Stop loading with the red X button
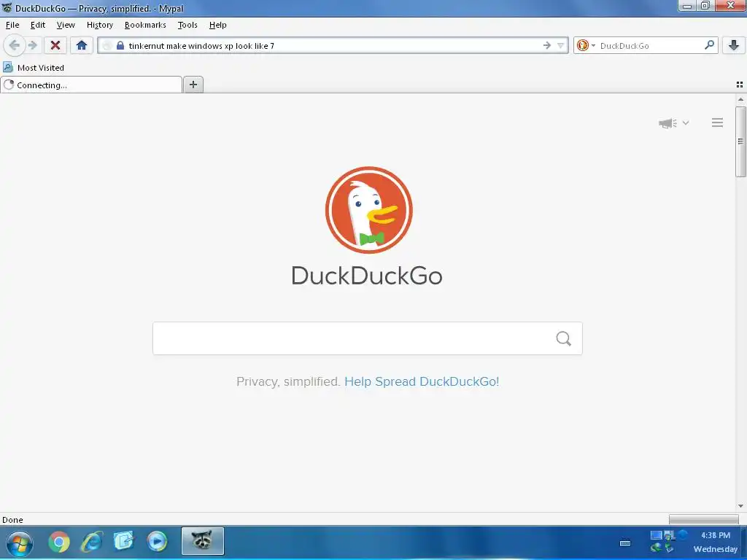 coord(55,46)
